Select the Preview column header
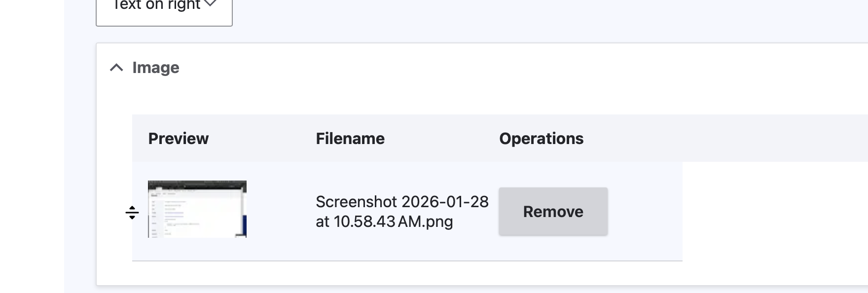Image resolution: width=868 pixels, height=293 pixels. click(178, 139)
